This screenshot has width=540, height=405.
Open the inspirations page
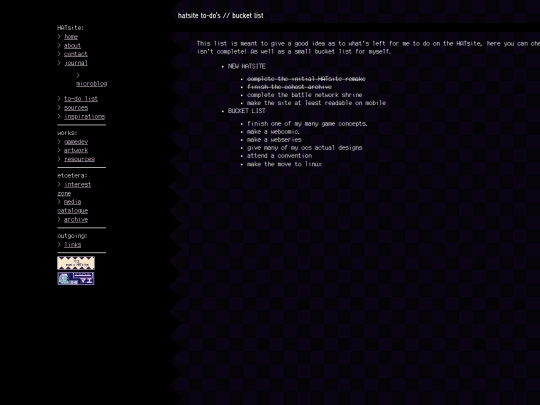tap(84, 117)
